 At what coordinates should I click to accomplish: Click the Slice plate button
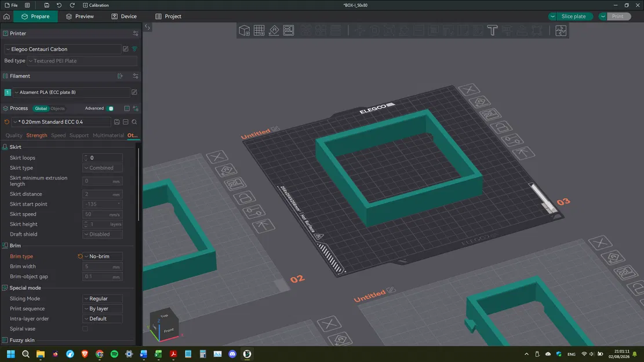pyautogui.click(x=574, y=16)
